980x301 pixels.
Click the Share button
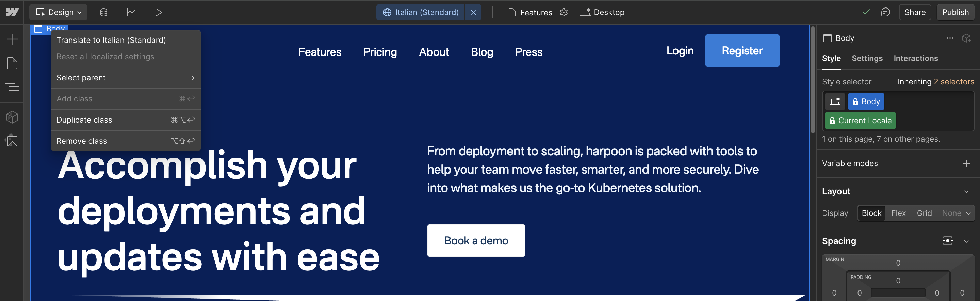915,12
